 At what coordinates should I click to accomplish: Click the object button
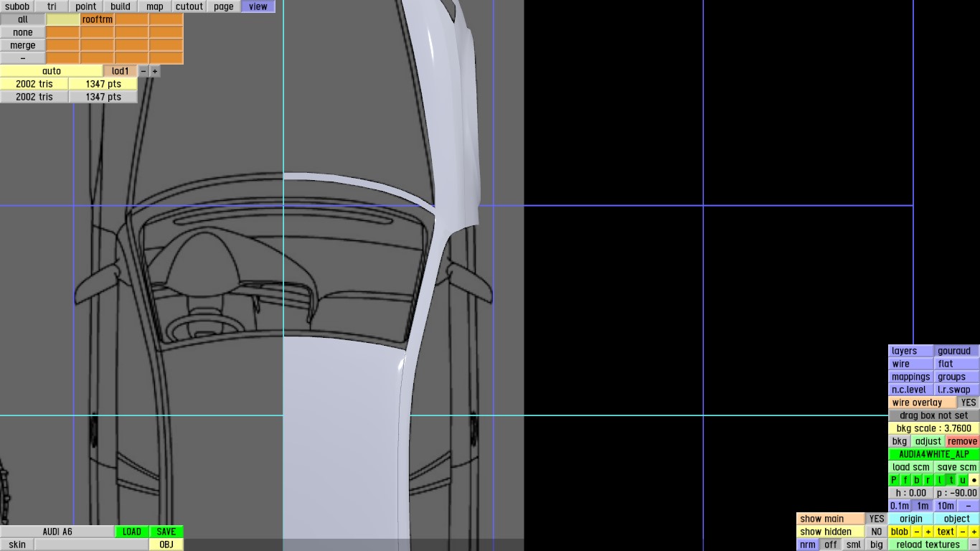[x=957, y=519]
